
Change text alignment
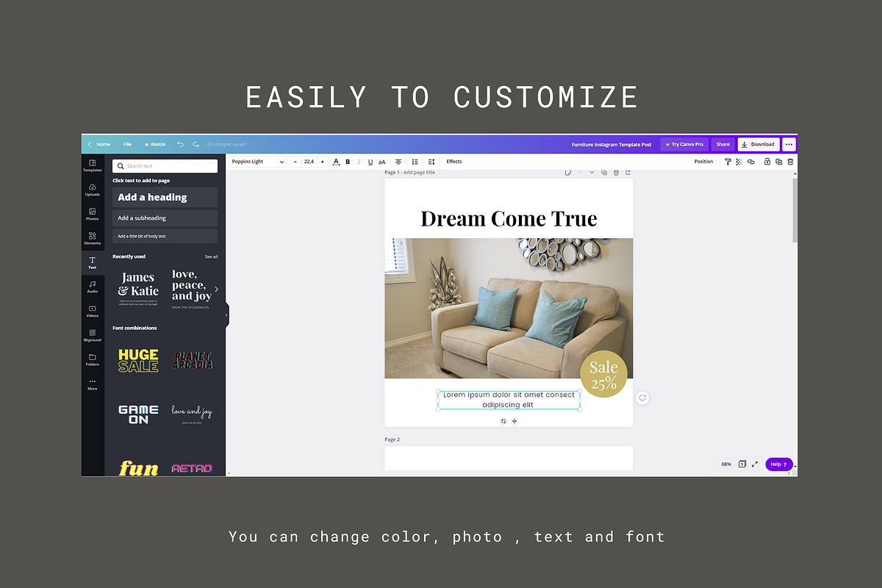pos(398,162)
